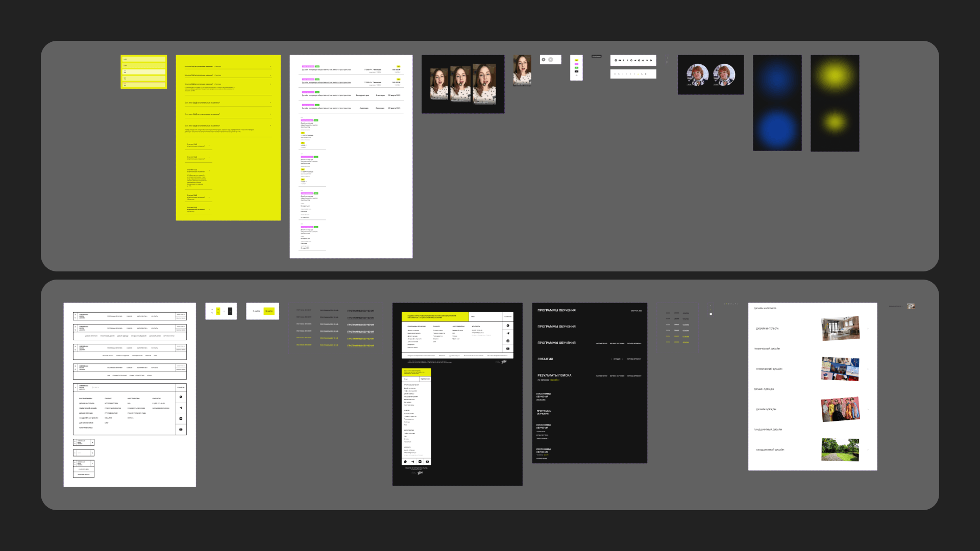Viewport: 980px width, 551px height.
Task: Open "Период времени" filter in События row
Action: [x=634, y=359]
